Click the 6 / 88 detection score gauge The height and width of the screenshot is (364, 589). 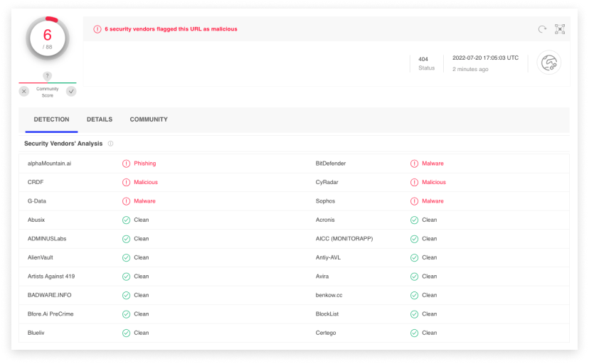pyautogui.click(x=48, y=38)
